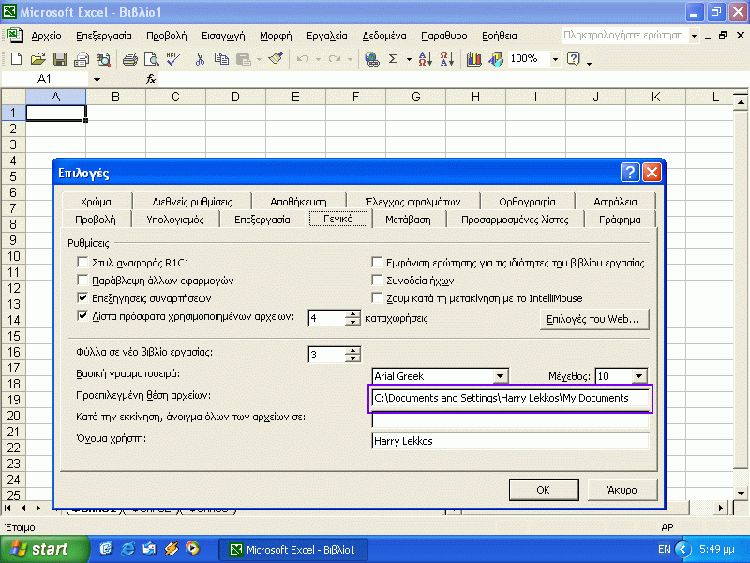
Task: Click the Spelling check toolbar icon
Action: (x=173, y=59)
